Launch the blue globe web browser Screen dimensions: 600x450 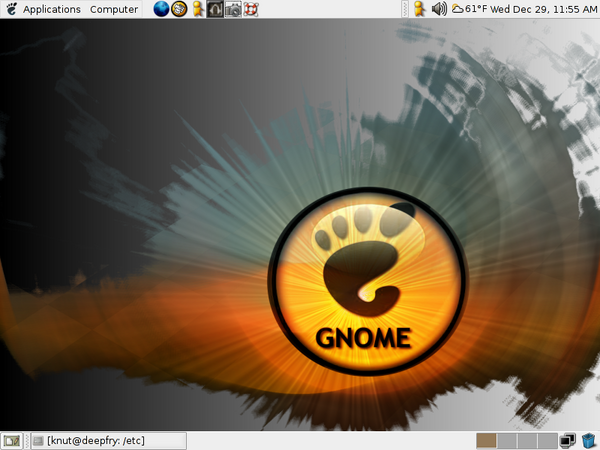pyautogui.click(x=161, y=9)
